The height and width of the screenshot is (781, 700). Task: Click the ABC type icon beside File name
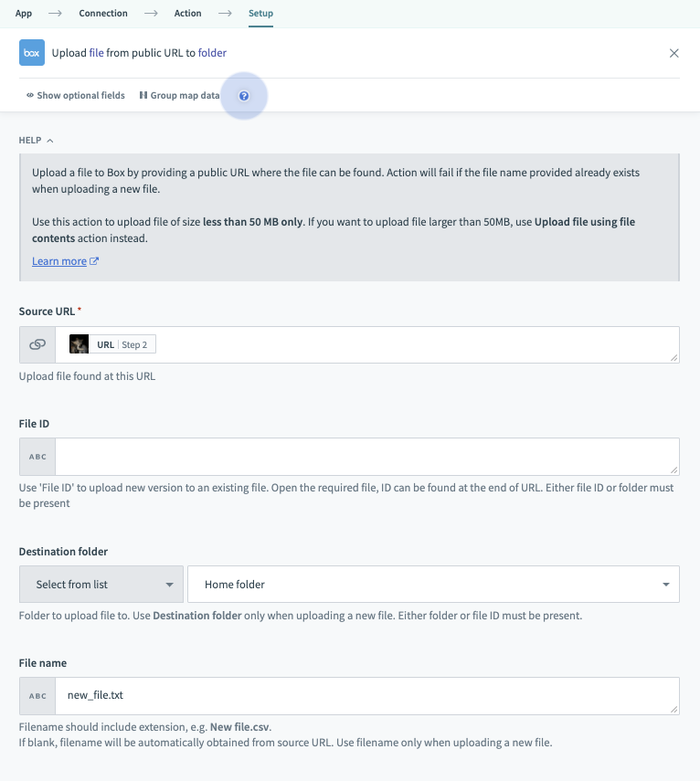(37, 696)
